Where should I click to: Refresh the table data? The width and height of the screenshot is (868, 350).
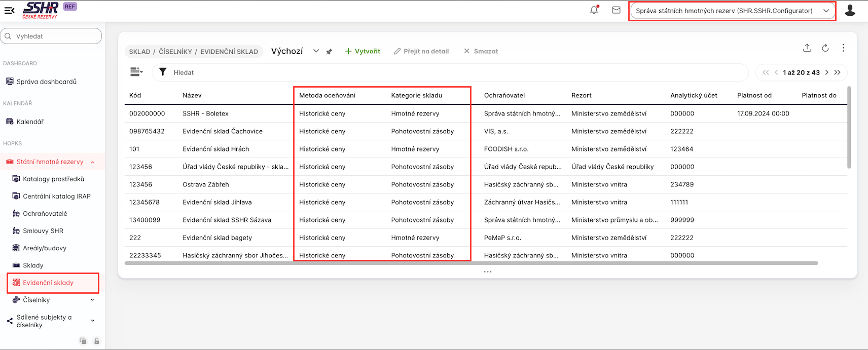tap(825, 48)
